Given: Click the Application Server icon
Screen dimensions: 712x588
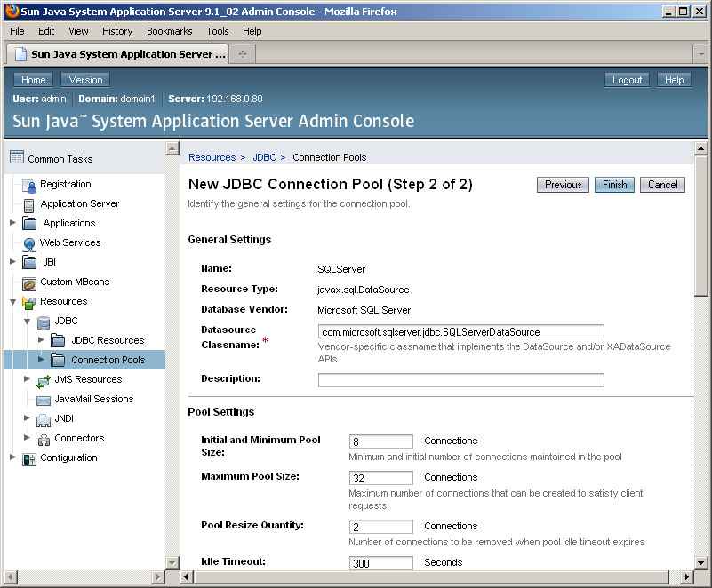Looking at the screenshot, I should 28,205.
